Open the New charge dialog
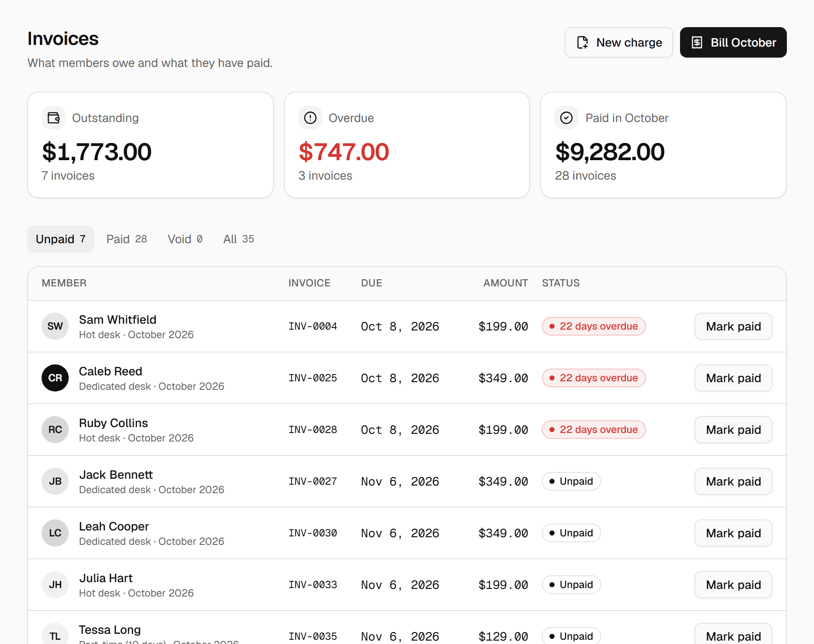This screenshot has height=644, width=814. [x=619, y=42]
